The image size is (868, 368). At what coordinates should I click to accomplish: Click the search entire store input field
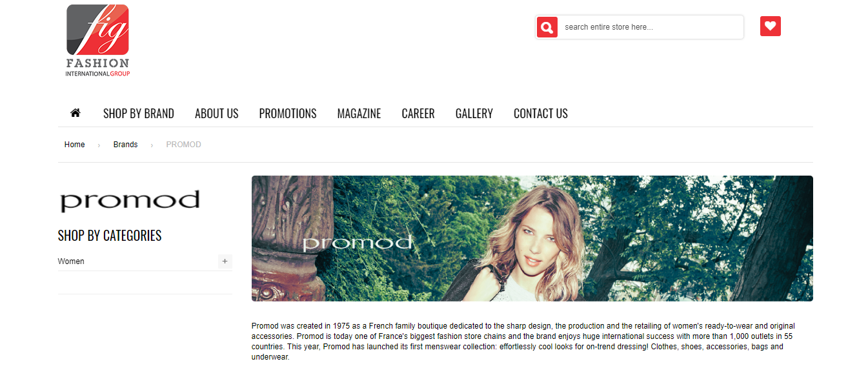[x=651, y=27]
